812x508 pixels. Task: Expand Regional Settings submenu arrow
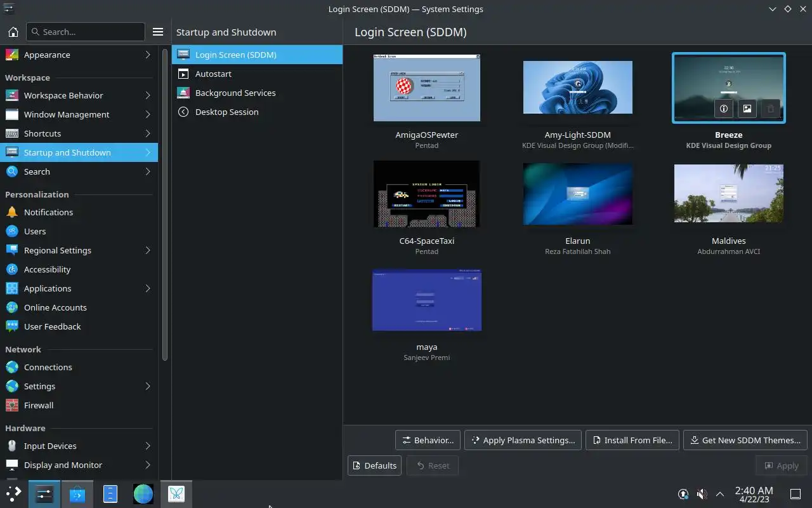(x=148, y=250)
